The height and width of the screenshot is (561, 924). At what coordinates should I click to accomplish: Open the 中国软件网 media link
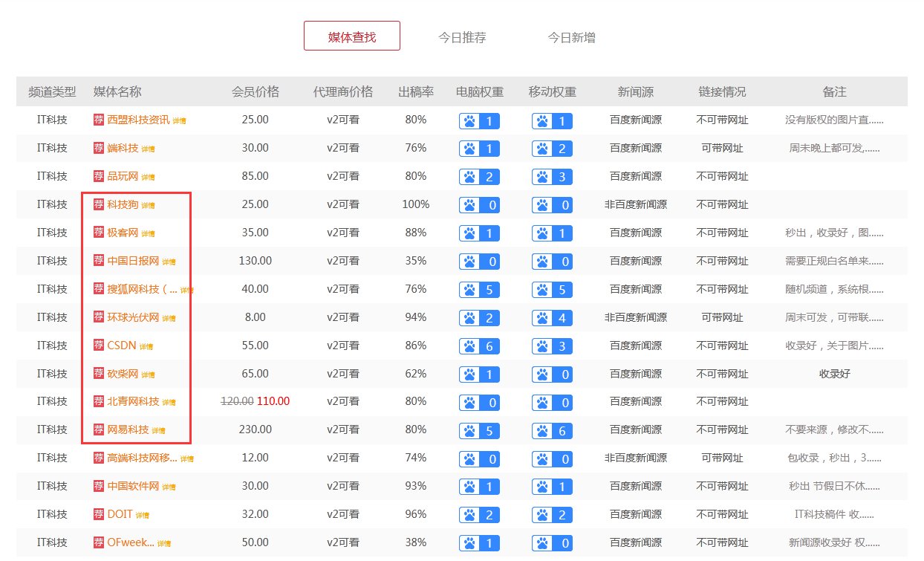coord(133,485)
